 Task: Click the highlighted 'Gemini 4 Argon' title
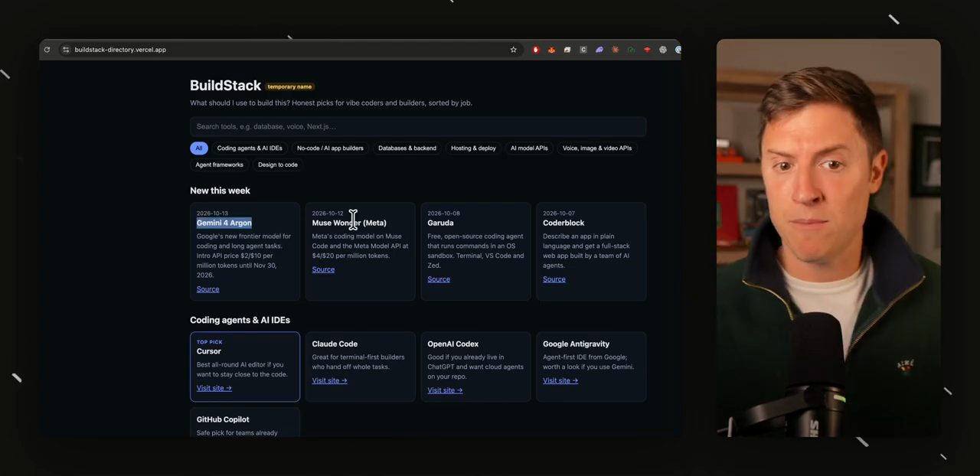(x=224, y=223)
